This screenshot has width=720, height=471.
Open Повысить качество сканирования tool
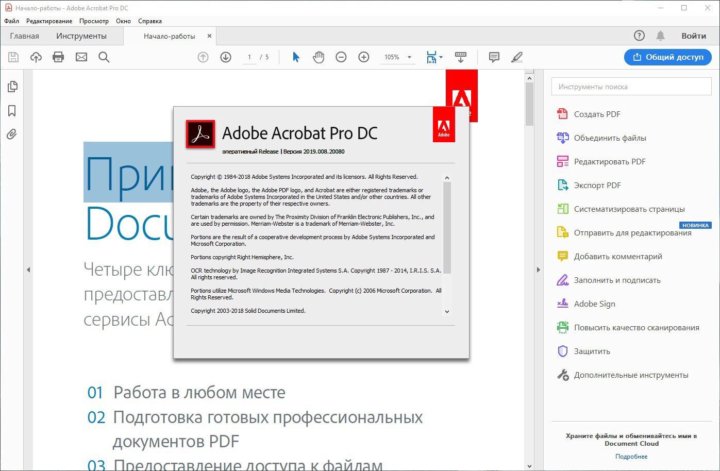pos(628,327)
